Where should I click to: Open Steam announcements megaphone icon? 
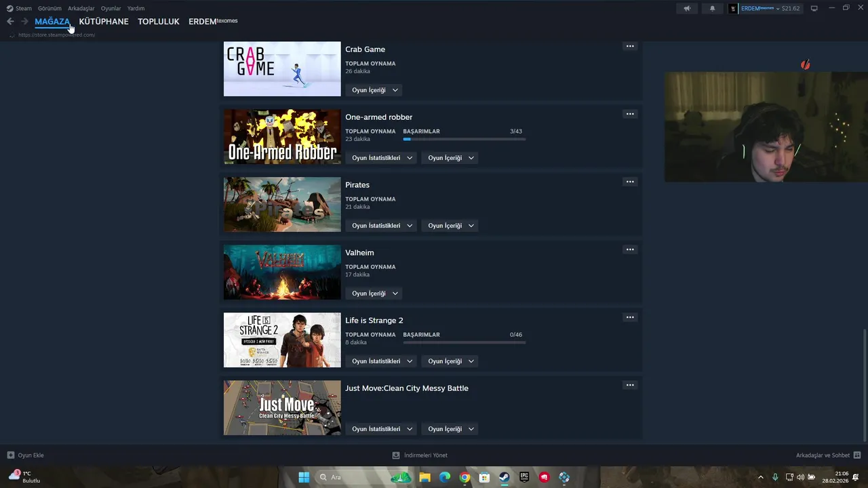(687, 8)
